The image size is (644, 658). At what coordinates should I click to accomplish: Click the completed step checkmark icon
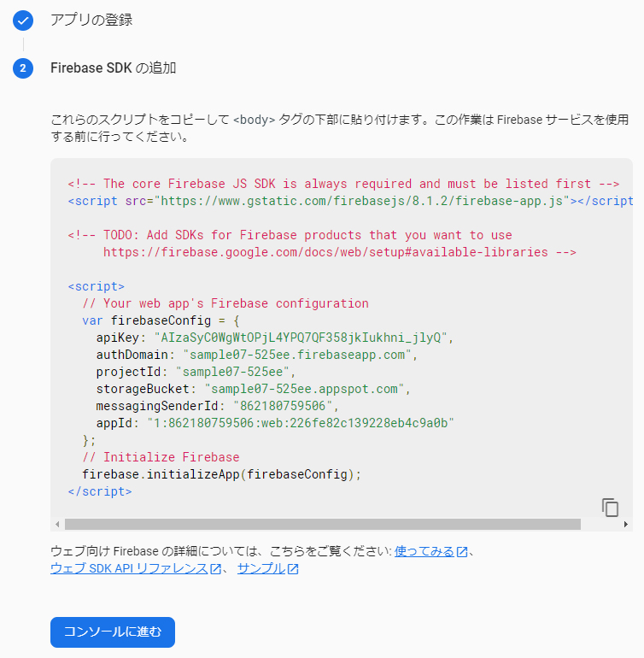(x=23, y=21)
